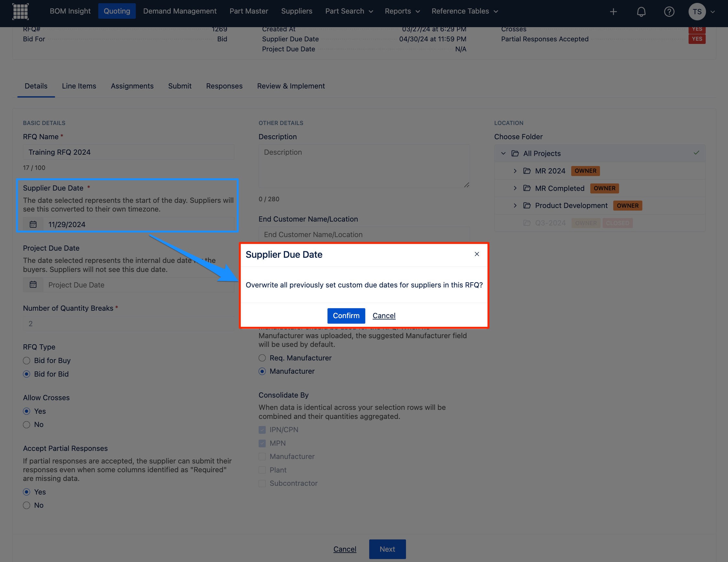Open the notifications bell
Viewport: 728px width, 562px height.
click(x=641, y=12)
